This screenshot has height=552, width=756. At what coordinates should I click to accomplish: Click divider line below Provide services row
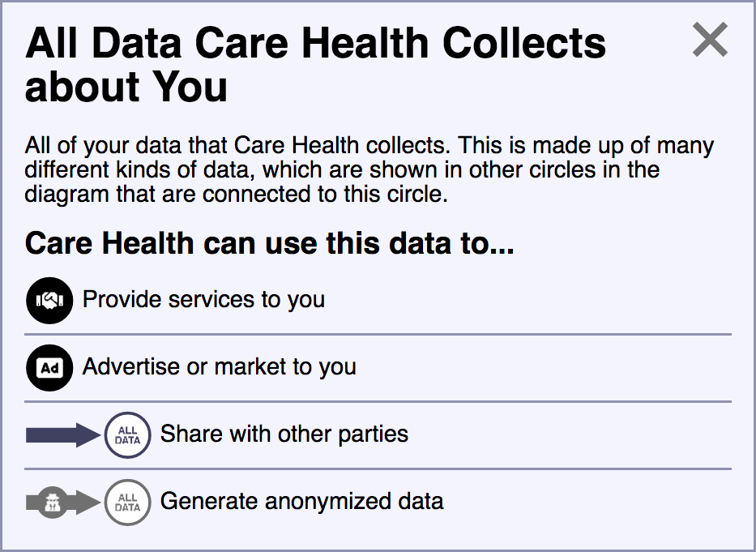pyautogui.click(x=378, y=334)
